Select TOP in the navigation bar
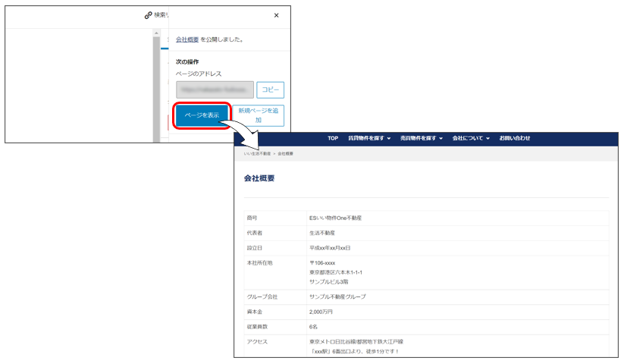This screenshot has height=364, width=624. click(x=333, y=138)
